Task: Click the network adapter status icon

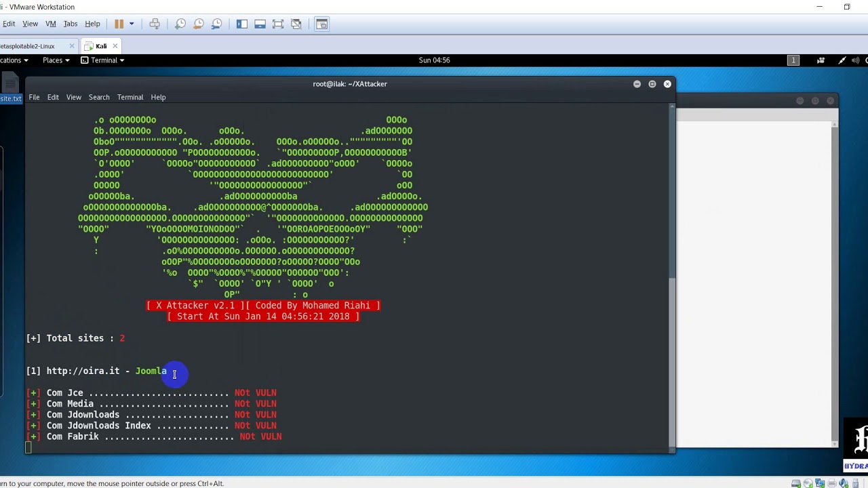Action: (x=821, y=483)
